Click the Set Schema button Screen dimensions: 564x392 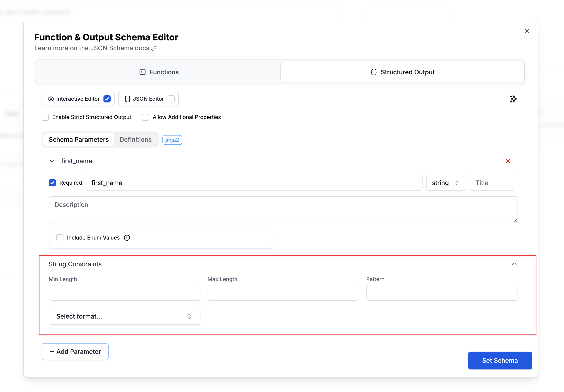pos(500,360)
